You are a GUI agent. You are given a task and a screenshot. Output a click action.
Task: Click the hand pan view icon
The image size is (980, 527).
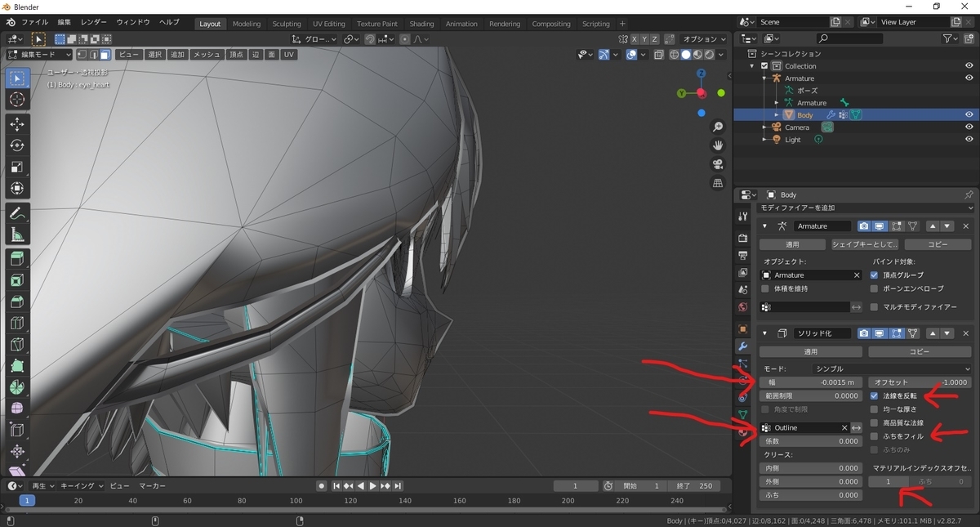pyautogui.click(x=718, y=145)
